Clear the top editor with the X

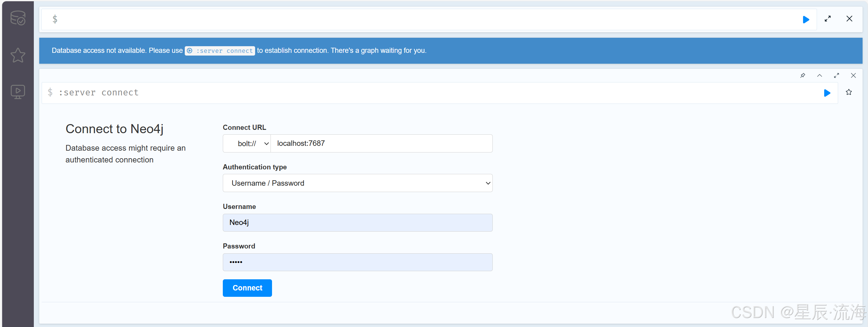pyautogui.click(x=850, y=19)
